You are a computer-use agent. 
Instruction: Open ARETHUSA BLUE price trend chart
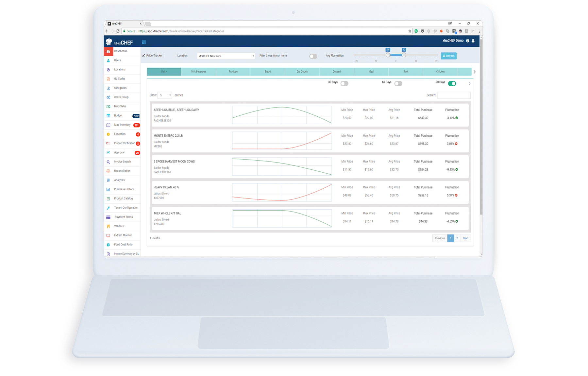click(x=282, y=115)
